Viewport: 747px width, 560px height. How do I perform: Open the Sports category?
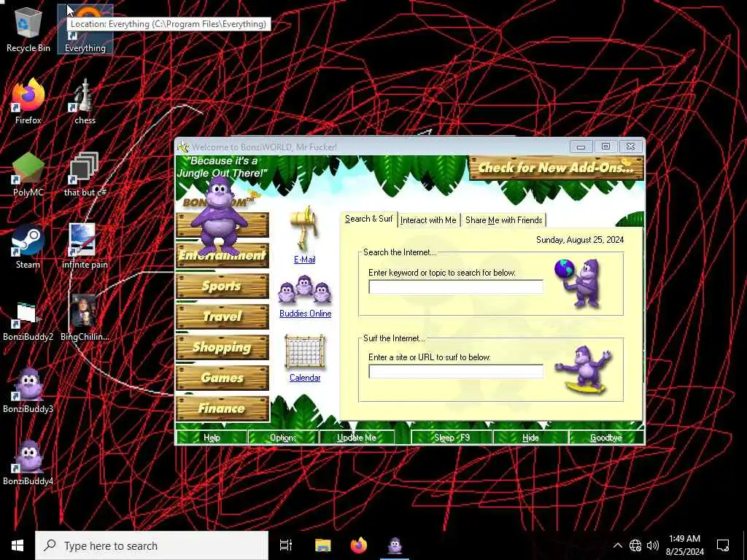(x=222, y=286)
